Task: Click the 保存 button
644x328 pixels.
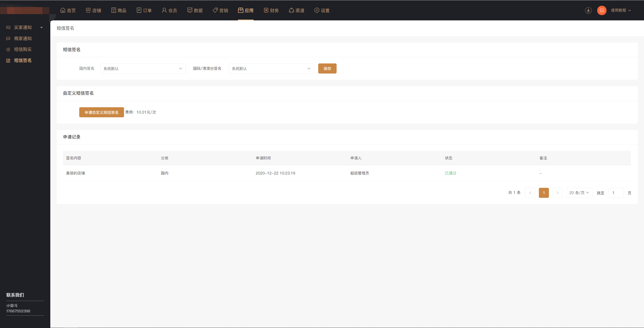Action: click(327, 68)
